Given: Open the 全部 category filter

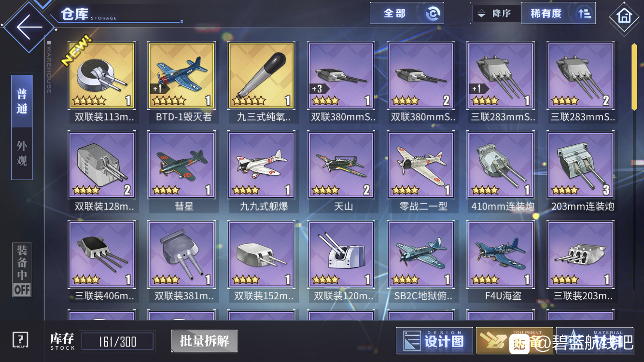Looking at the screenshot, I should point(407,14).
